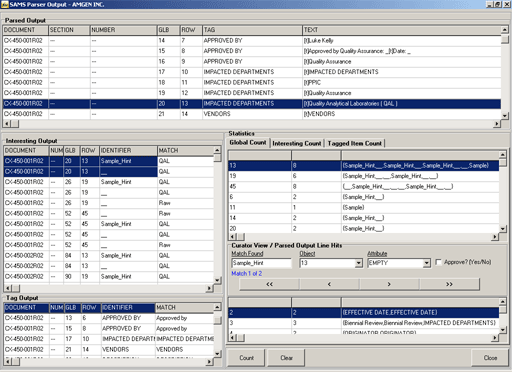Click Global Count list scrollbar down arrow
The image size is (512, 372).
[503, 229]
